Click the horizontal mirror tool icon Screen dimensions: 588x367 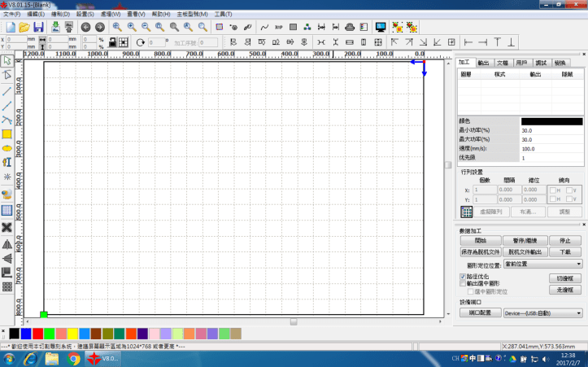pos(7,243)
